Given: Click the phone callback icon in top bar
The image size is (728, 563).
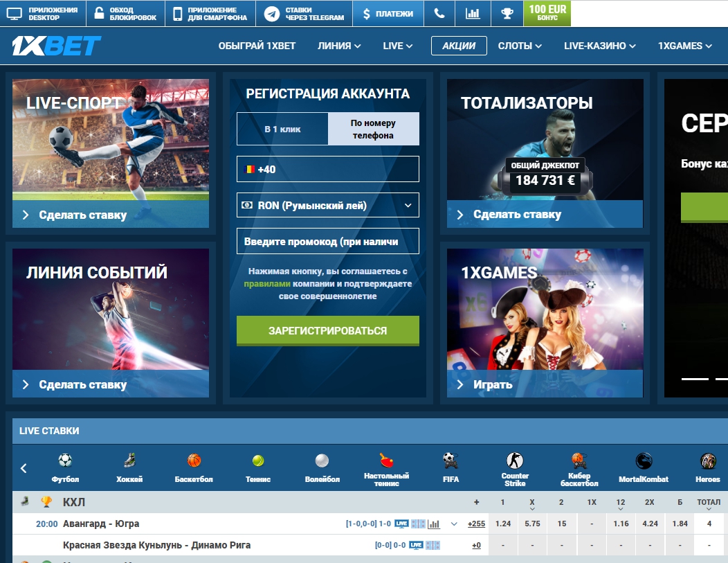Looking at the screenshot, I should pyautogui.click(x=439, y=13).
